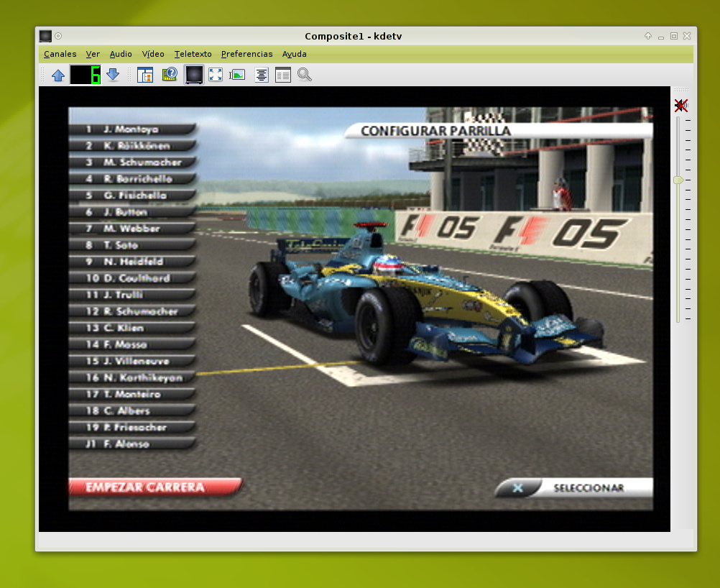Click the "18 C. Albers" grid entry

[132, 410]
